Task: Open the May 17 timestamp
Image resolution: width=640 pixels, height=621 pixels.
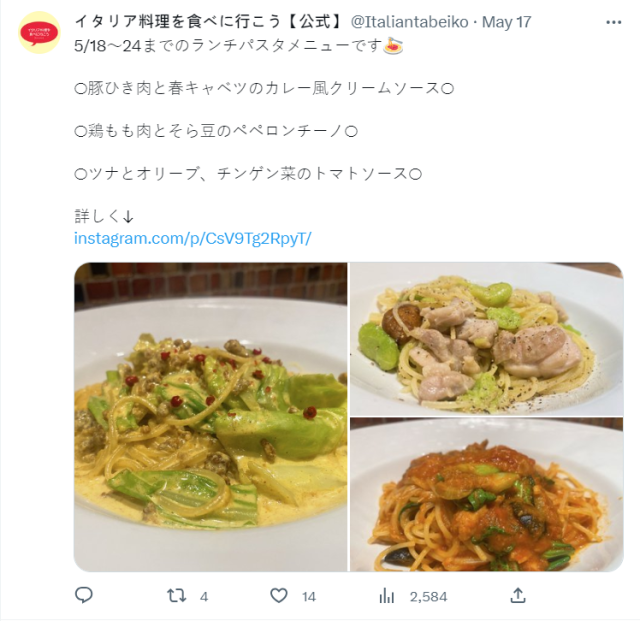Action: 507,22
